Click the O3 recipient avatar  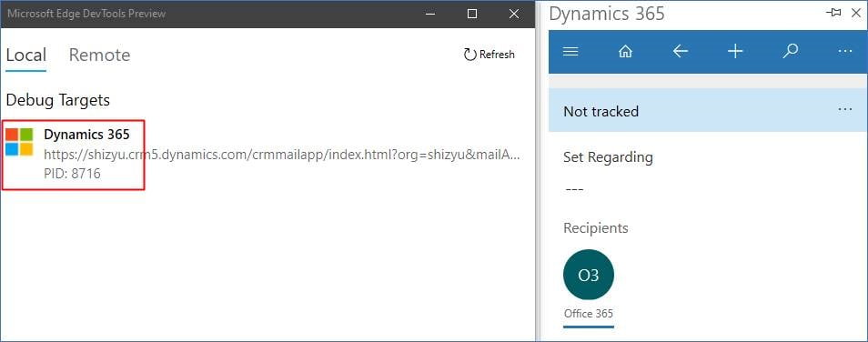click(x=589, y=275)
